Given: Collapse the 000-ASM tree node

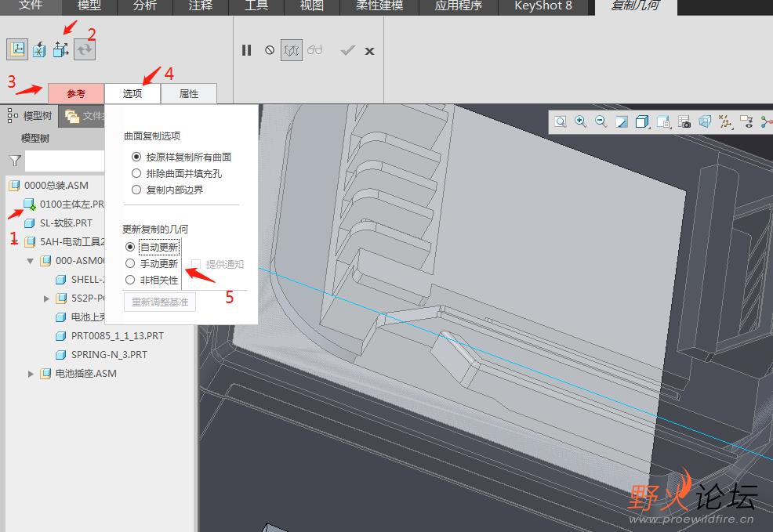Looking at the screenshot, I should pyautogui.click(x=31, y=261).
